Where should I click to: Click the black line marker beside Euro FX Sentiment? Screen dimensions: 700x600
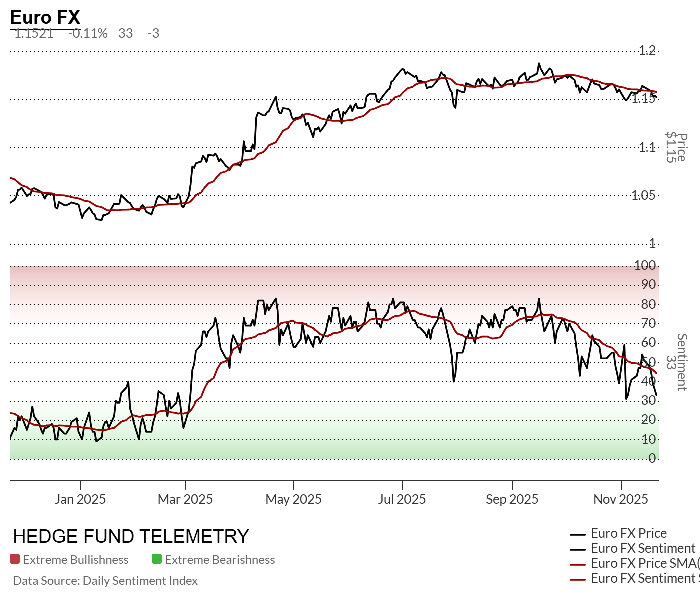point(577,550)
